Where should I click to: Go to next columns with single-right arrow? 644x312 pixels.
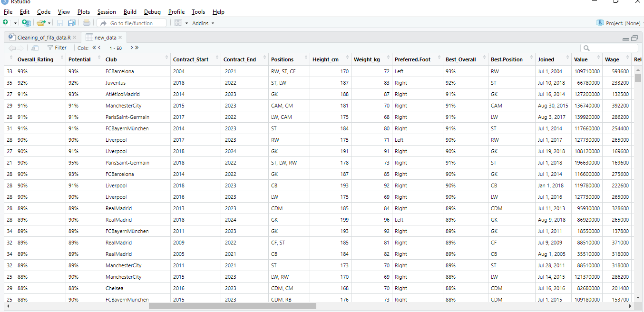tap(131, 48)
